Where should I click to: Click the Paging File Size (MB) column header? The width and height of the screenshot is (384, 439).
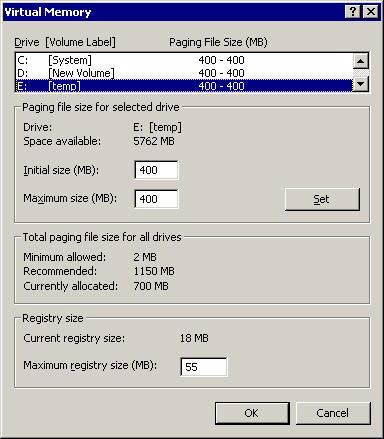pyautogui.click(x=218, y=42)
